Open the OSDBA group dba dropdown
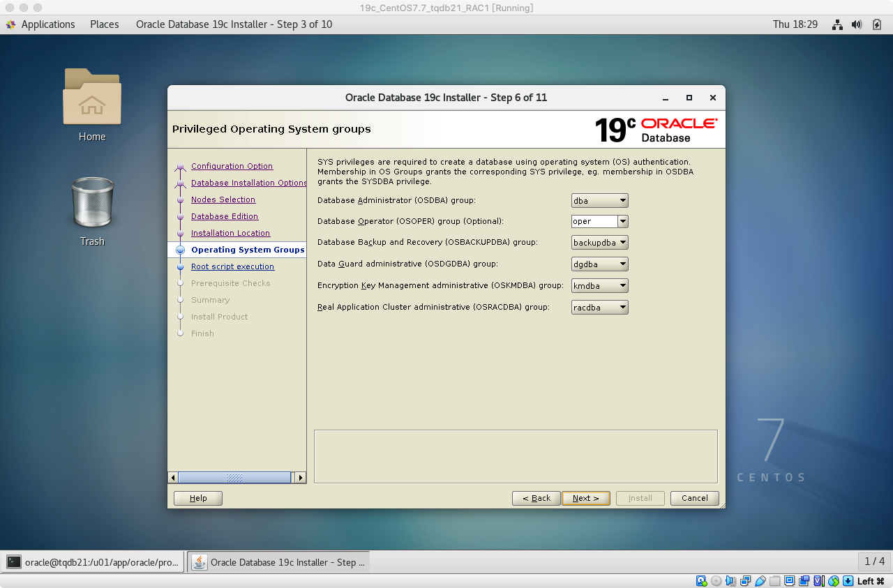Image resolution: width=893 pixels, height=588 pixels. click(x=600, y=201)
